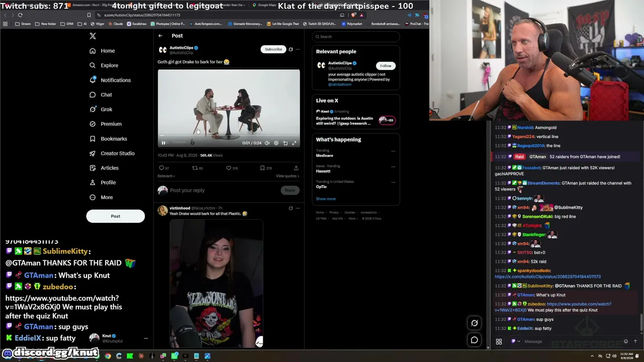Viewport: 644px width, 362px height.
Task: Open Articles in X sidebar
Action: point(104,168)
